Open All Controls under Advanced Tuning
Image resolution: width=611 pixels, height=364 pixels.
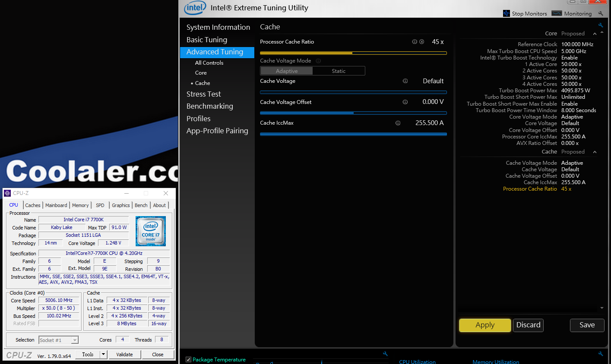pyautogui.click(x=209, y=63)
